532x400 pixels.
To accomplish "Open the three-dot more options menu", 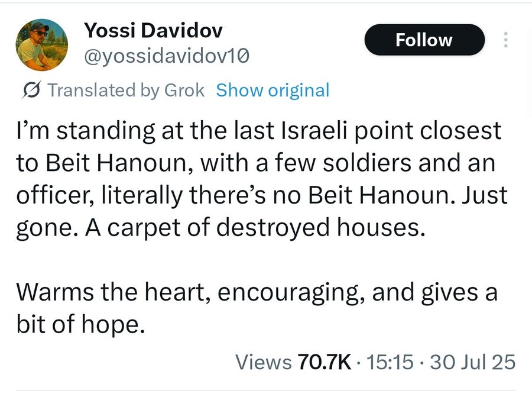I will tap(505, 40).
